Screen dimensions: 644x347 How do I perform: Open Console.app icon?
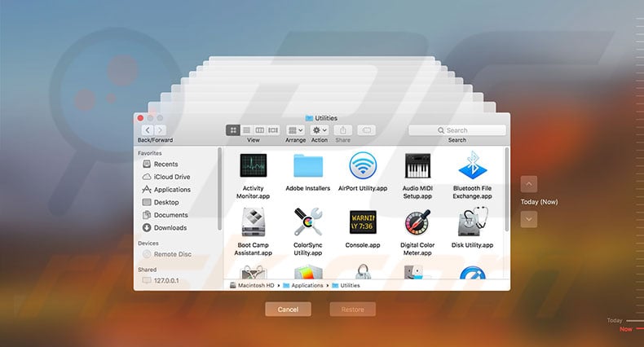[x=364, y=222]
